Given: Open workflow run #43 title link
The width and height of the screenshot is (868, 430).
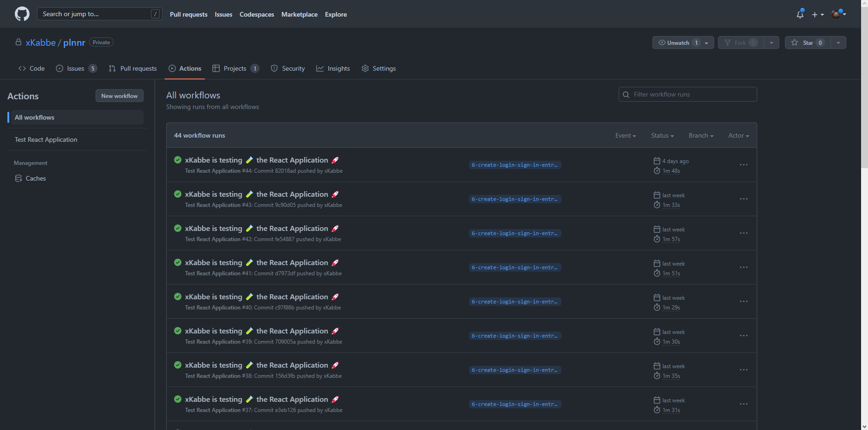Looking at the screenshot, I should [262, 194].
